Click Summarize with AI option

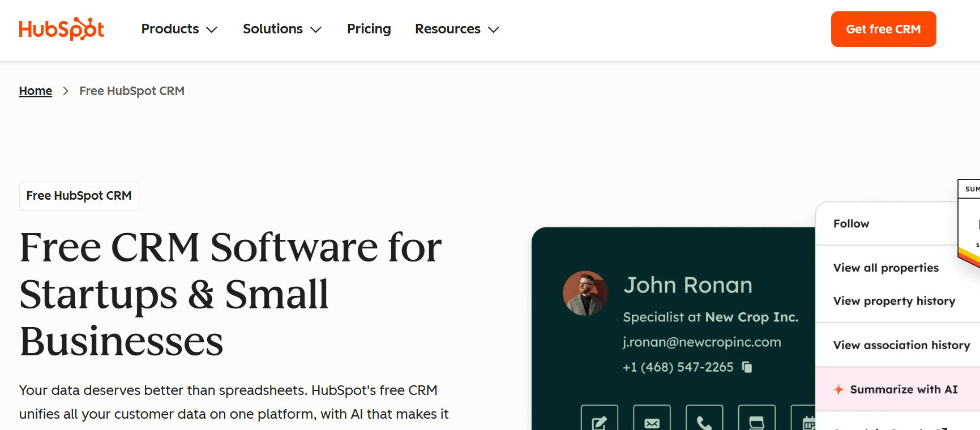pyautogui.click(x=898, y=389)
